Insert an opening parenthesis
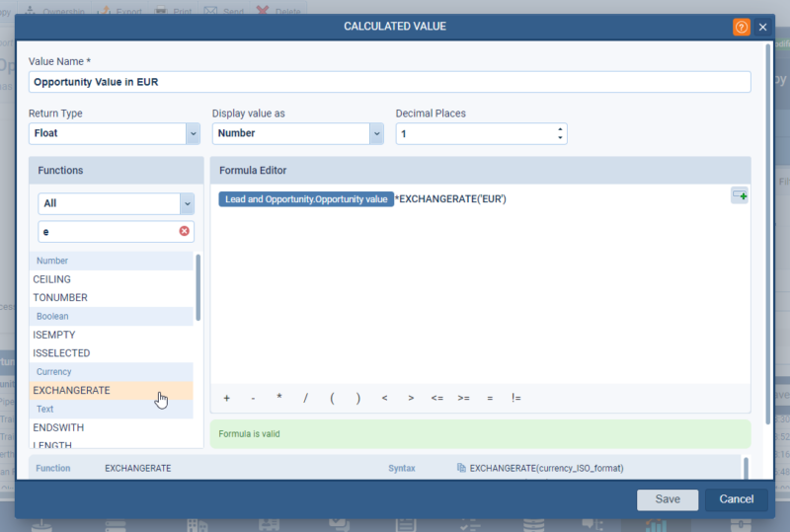 pyautogui.click(x=332, y=398)
